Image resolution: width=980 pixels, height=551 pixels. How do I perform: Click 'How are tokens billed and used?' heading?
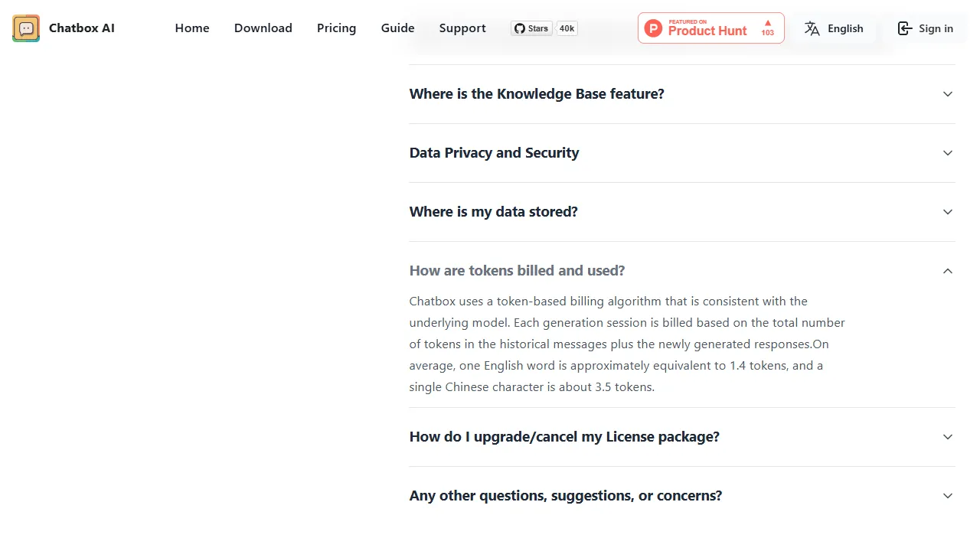pyautogui.click(x=517, y=271)
